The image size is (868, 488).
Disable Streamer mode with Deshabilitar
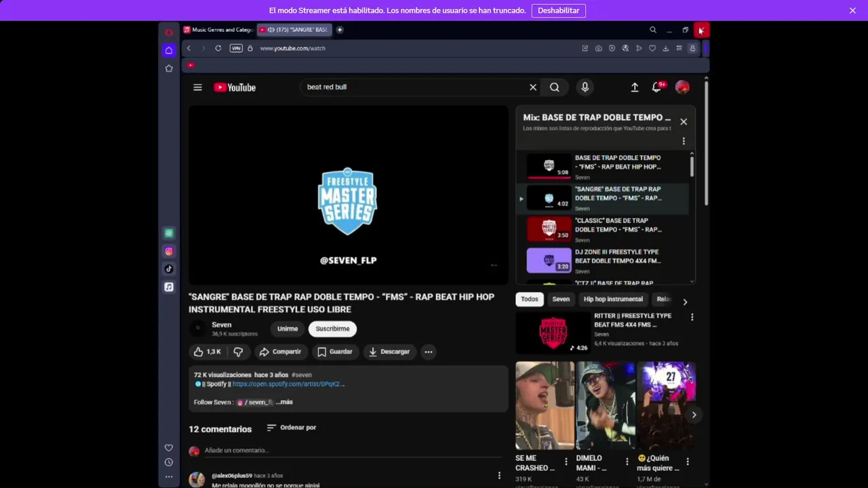coord(559,10)
